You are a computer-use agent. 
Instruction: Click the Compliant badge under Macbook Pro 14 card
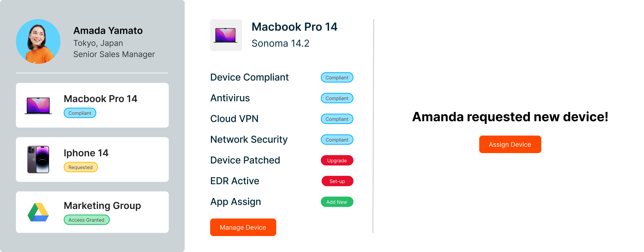[80, 113]
